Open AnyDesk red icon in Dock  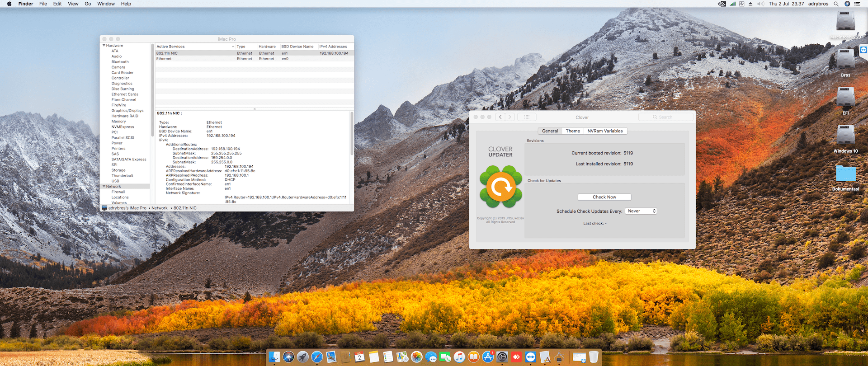[x=516, y=357]
